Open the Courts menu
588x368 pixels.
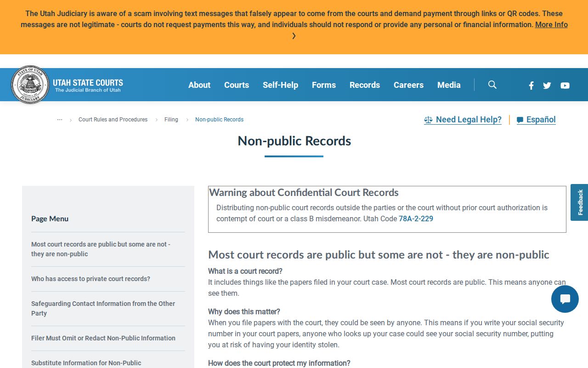click(237, 85)
